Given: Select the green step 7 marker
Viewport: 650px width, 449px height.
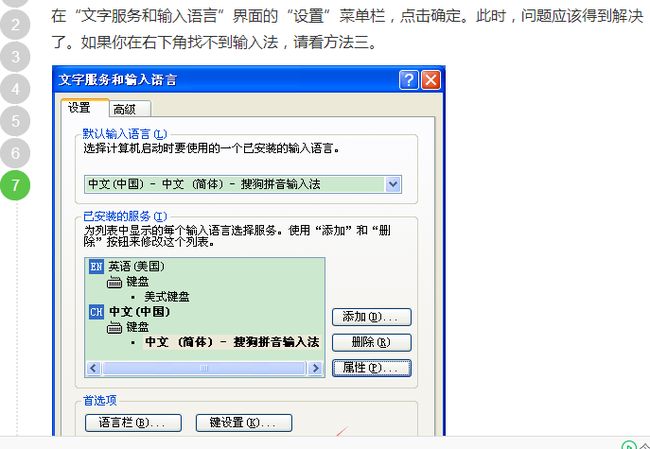Looking at the screenshot, I should point(15,185).
